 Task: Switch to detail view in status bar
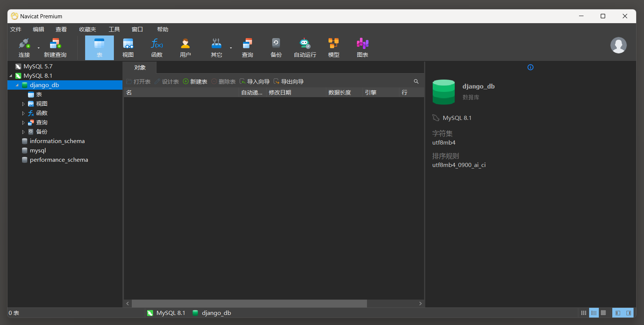click(594, 313)
